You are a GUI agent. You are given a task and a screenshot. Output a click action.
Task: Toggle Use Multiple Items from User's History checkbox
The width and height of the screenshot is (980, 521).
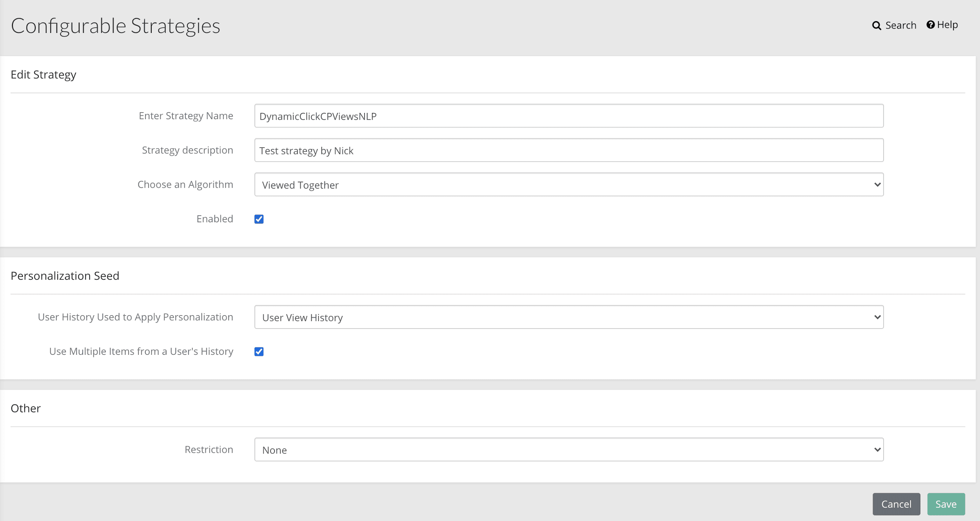(x=259, y=351)
